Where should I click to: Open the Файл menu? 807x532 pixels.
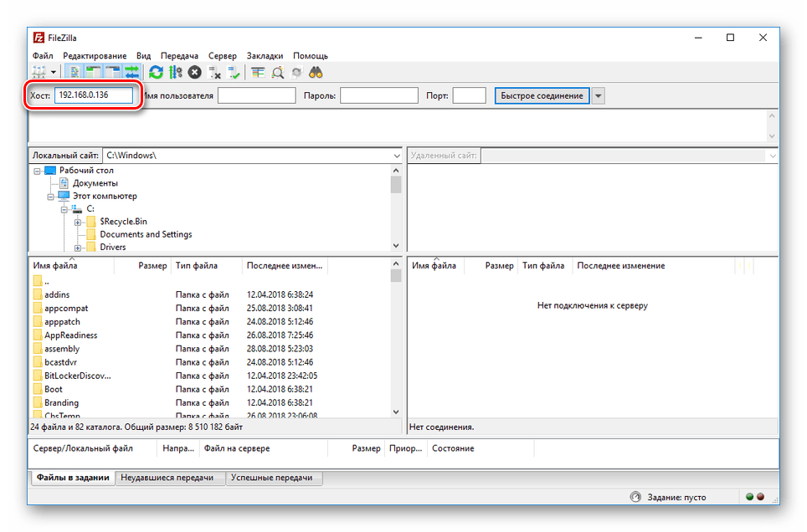click(43, 55)
